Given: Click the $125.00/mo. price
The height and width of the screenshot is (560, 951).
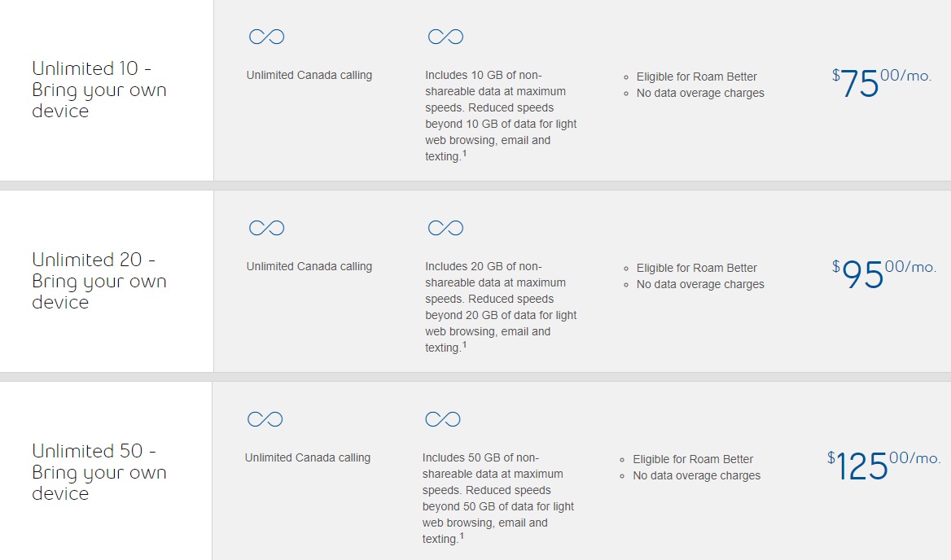Looking at the screenshot, I should [x=883, y=465].
